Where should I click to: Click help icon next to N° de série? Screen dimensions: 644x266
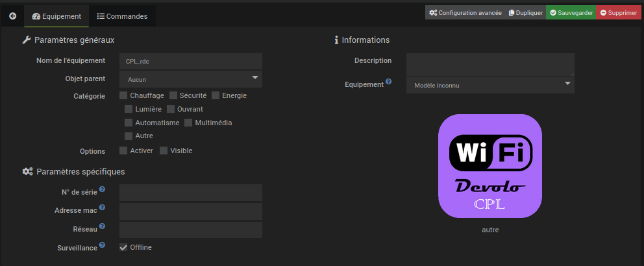click(103, 190)
